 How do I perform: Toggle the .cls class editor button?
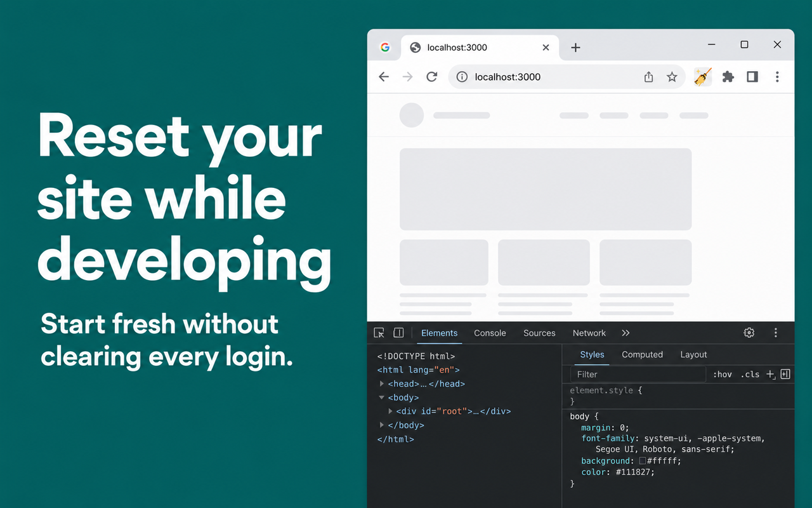point(750,375)
